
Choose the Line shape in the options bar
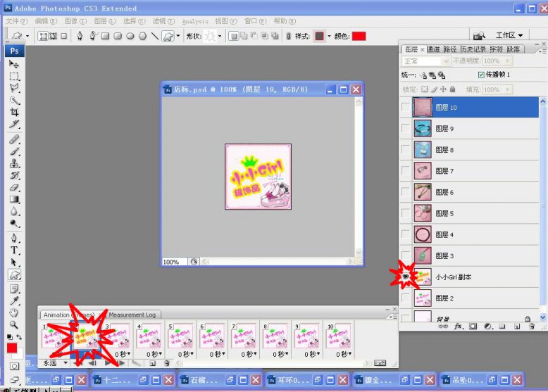click(154, 36)
